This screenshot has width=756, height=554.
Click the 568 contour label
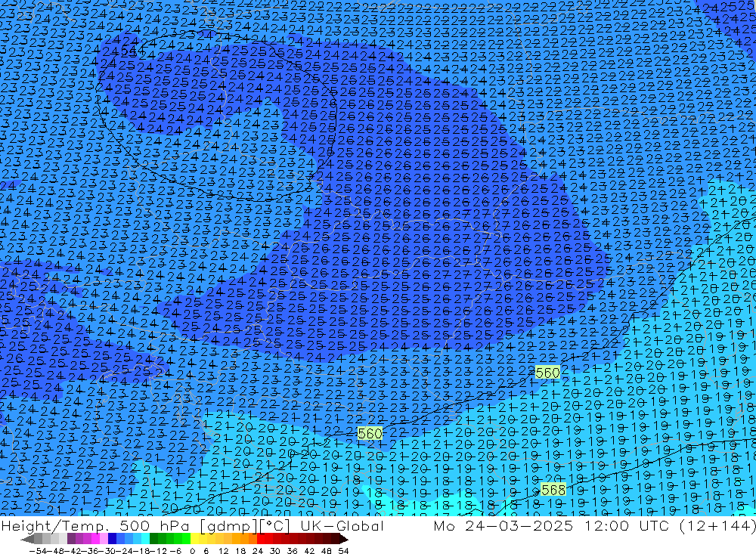pos(553,490)
